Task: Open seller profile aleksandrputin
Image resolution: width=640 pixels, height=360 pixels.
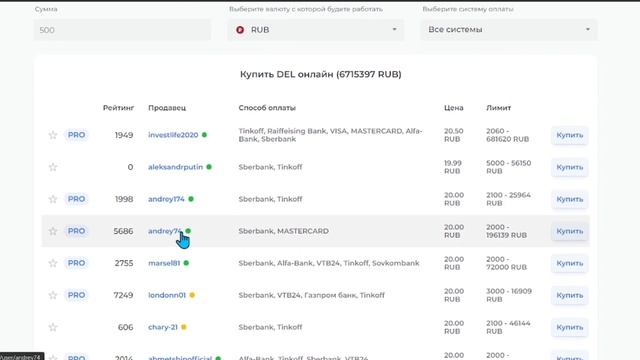Action: [176, 167]
